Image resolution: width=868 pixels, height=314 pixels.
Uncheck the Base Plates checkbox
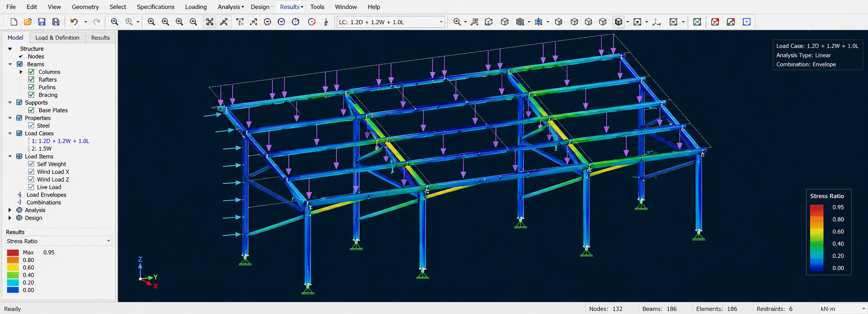(31, 110)
